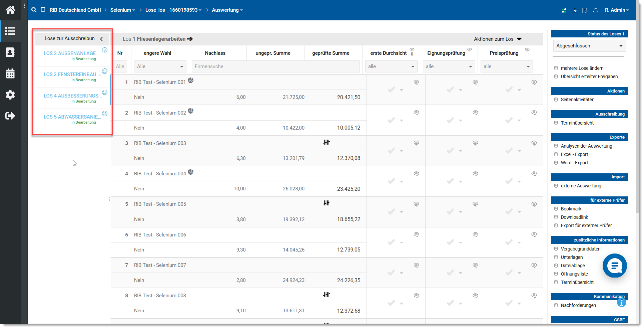Open erste Durchsicht comment for Selenium 001
The image size is (644, 329).
(416, 82)
